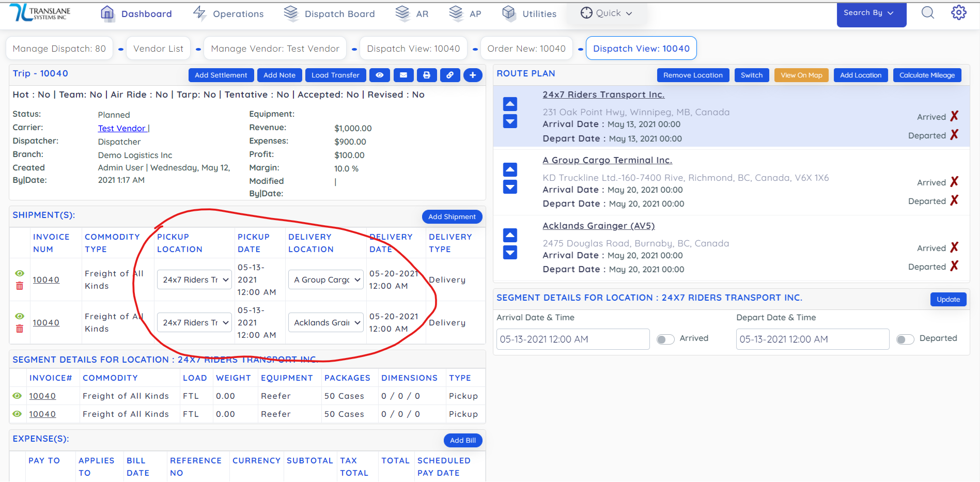Click the Calculate Mileage button
The width and height of the screenshot is (980, 482).
pyautogui.click(x=927, y=75)
